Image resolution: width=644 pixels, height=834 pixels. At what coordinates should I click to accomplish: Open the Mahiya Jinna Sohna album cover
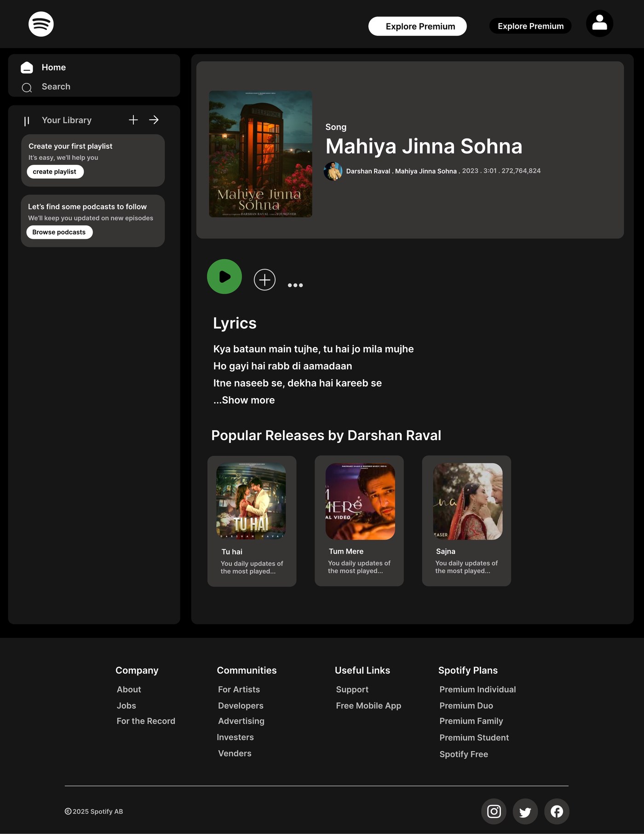261,154
